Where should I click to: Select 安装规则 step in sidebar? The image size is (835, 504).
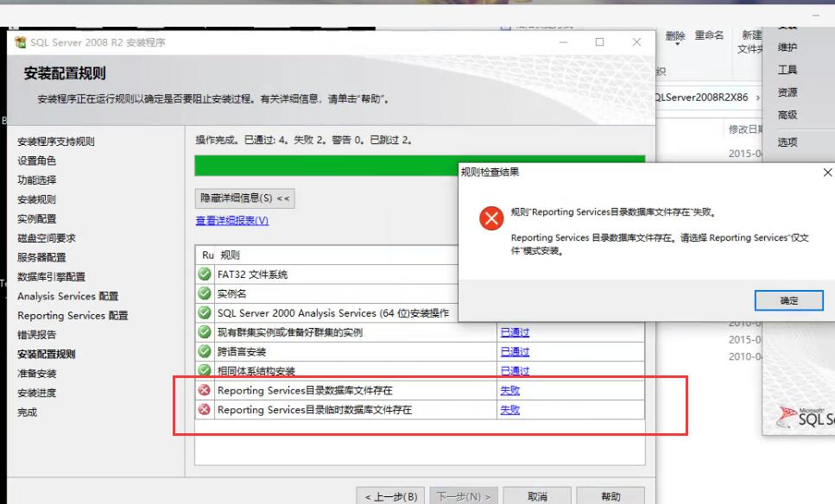pos(37,199)
